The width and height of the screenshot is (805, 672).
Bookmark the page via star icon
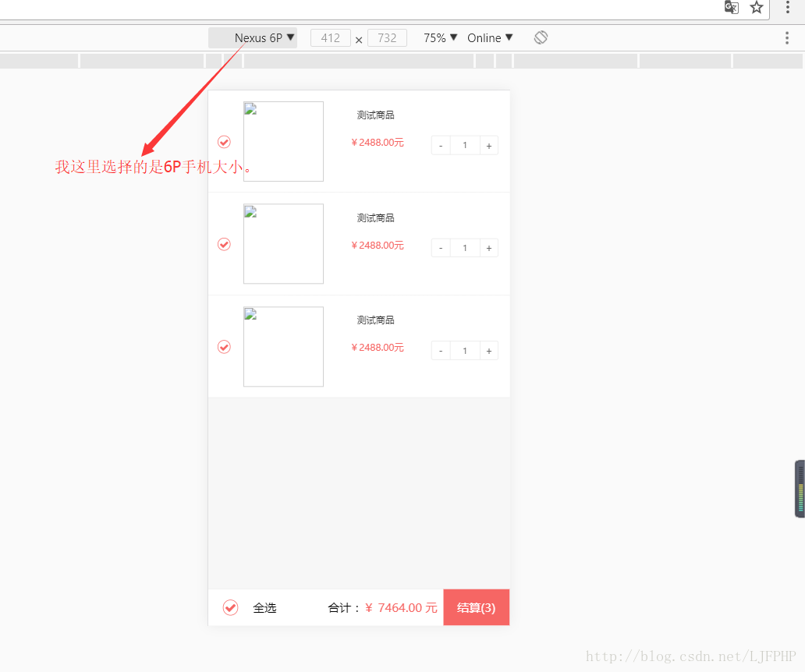tap(756, 7)
